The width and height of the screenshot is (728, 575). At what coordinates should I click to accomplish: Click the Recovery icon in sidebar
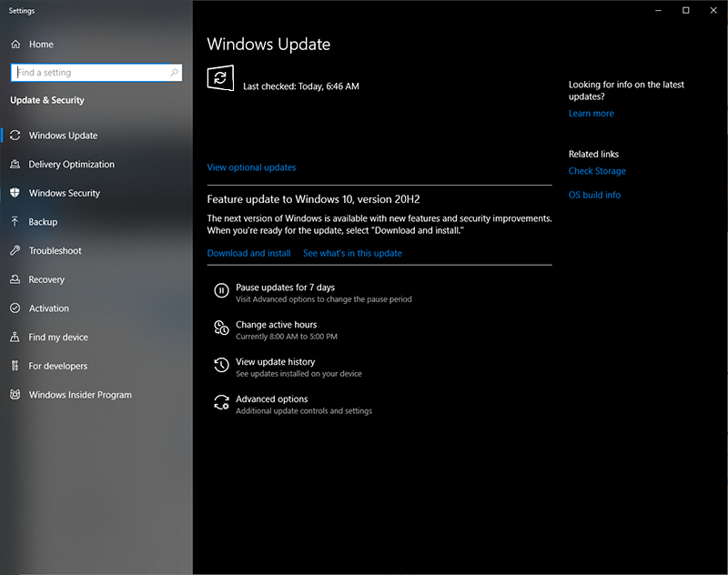pos(15,279)
